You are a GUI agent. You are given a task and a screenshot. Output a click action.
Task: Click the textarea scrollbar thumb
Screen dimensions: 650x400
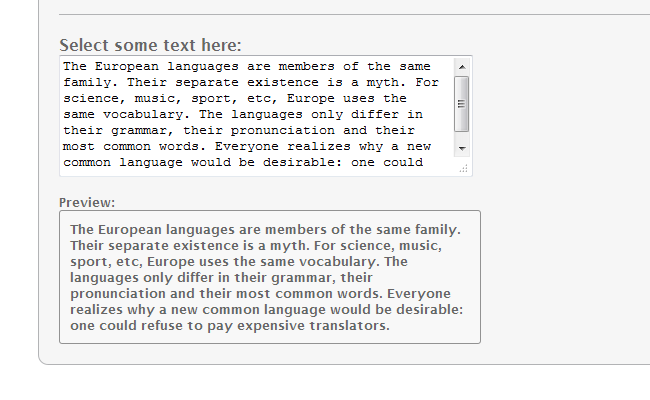461,103
